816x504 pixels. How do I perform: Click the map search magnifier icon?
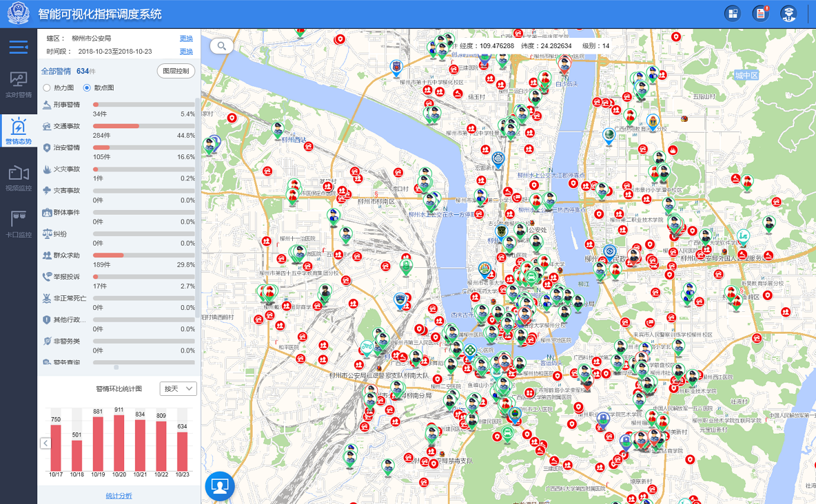point(222,46)
